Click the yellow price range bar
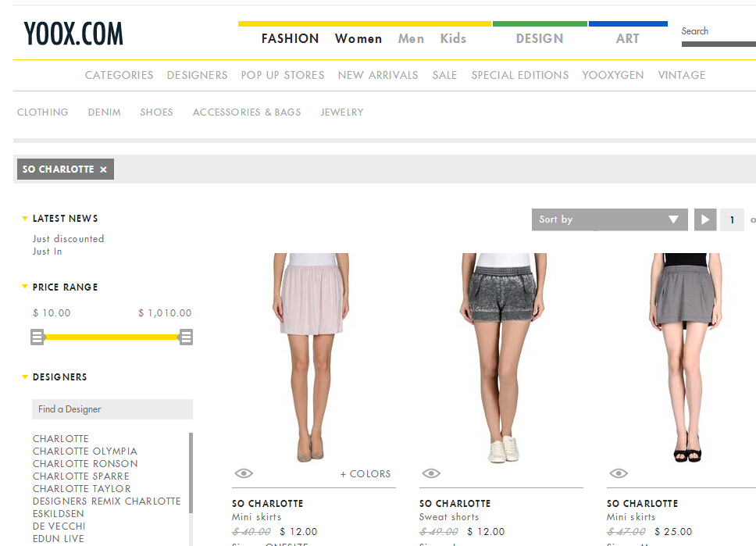756x546 pixels. [x=112, y=337]
